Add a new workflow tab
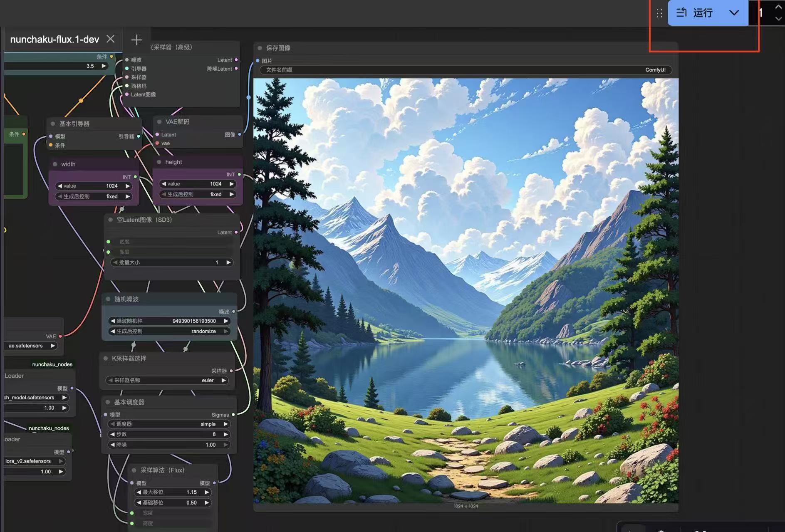The width and height of the screenshot is (785, 532). coord(136,40)
